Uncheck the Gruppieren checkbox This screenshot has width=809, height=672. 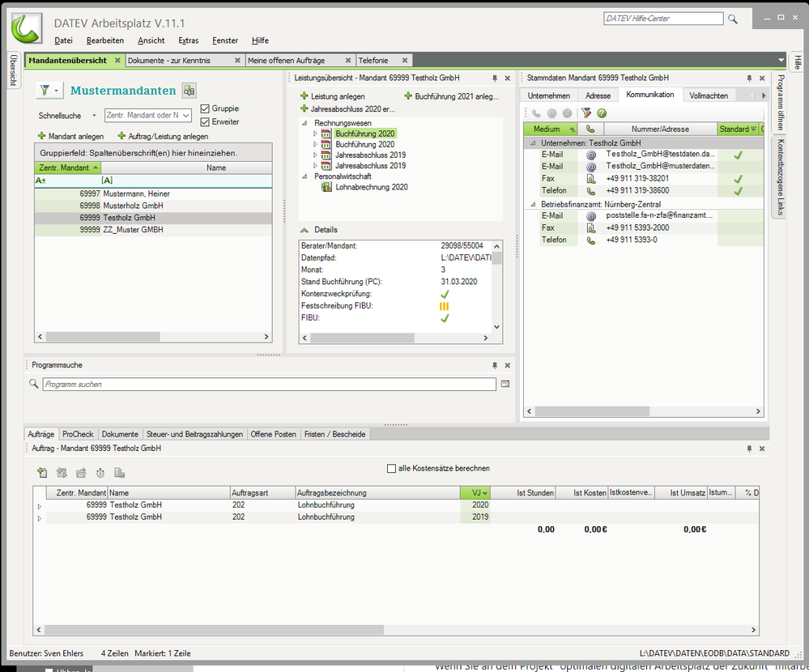tap(205, 108)
